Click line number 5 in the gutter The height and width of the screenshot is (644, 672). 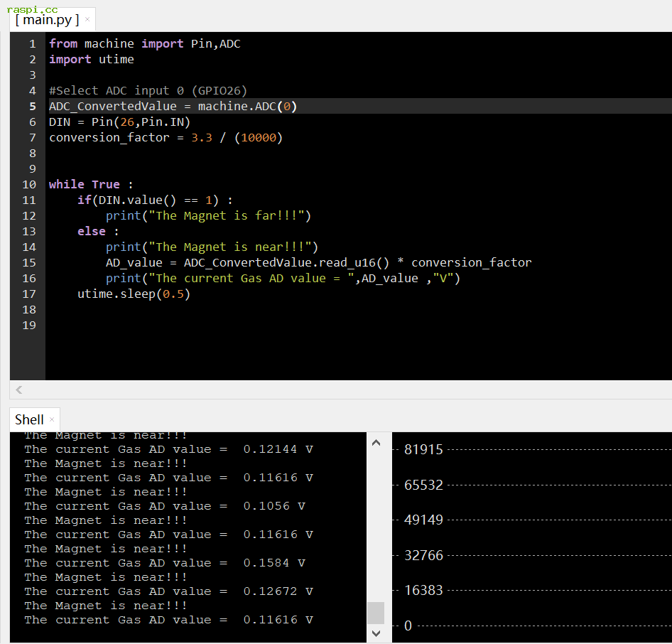pos(33,107)
